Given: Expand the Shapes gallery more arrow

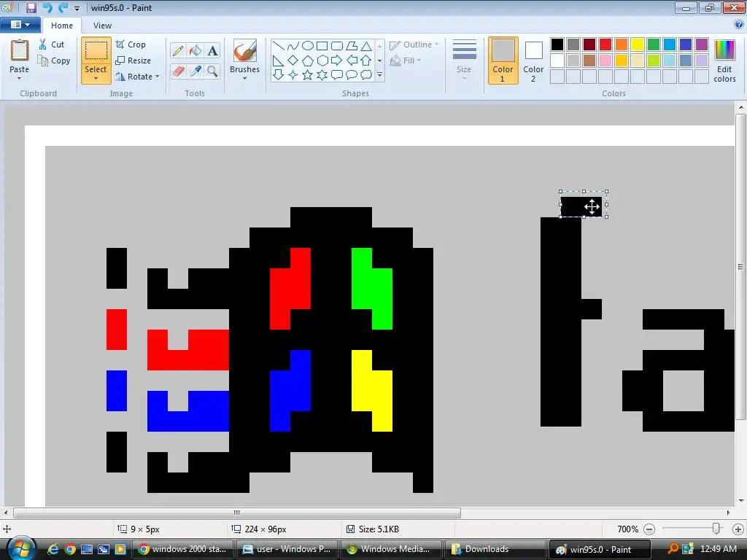Looking at the screenshot, I should pos(379,75).
